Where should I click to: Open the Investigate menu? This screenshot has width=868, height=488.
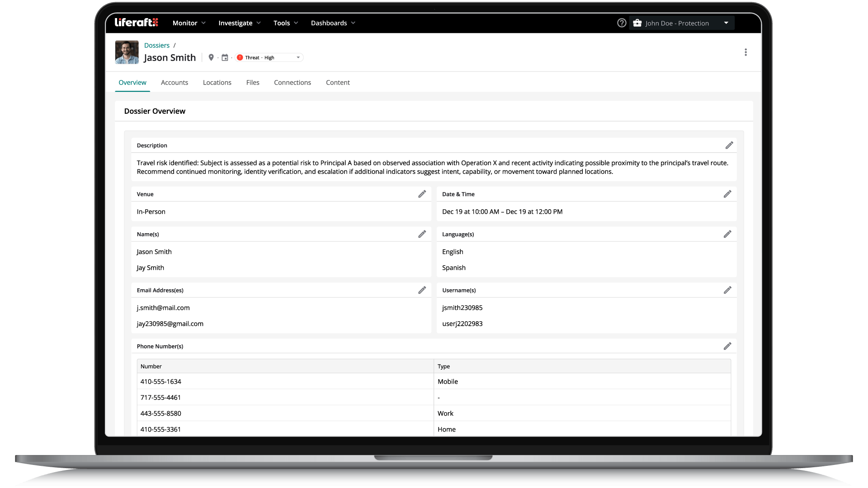click(240, 23)
